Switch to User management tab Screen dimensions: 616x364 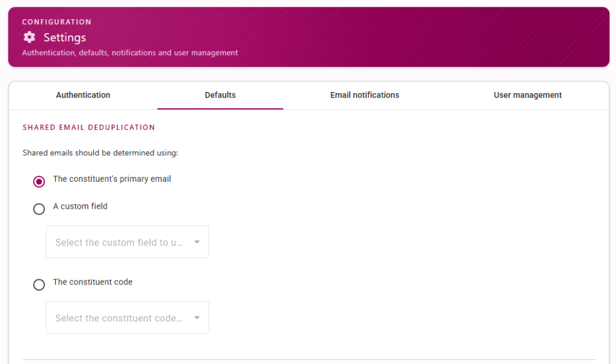click(x=528, y=95)
